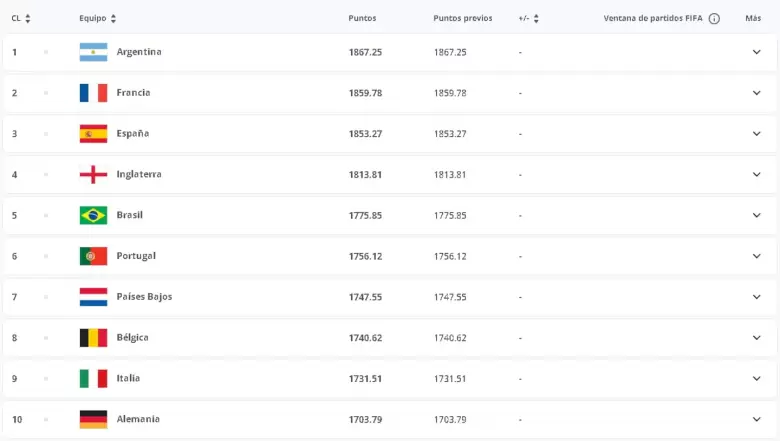Open the Francia team link
780x441 pixels.
[x=133, y=92]
